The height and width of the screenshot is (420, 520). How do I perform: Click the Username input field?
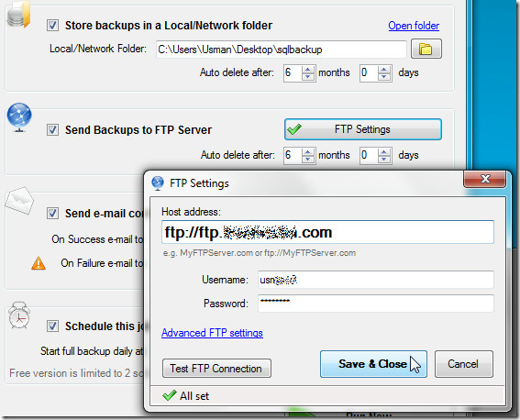[376, 280]
